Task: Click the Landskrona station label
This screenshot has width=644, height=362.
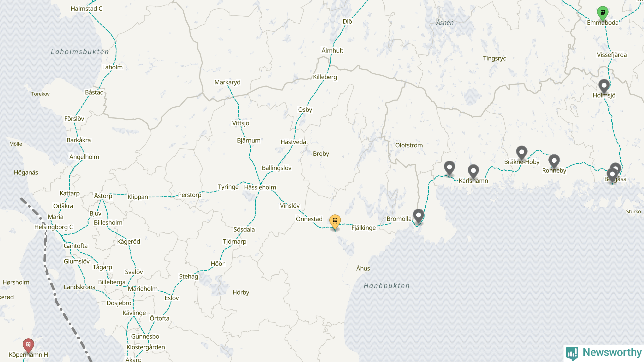Action: (x=79, y=287)
